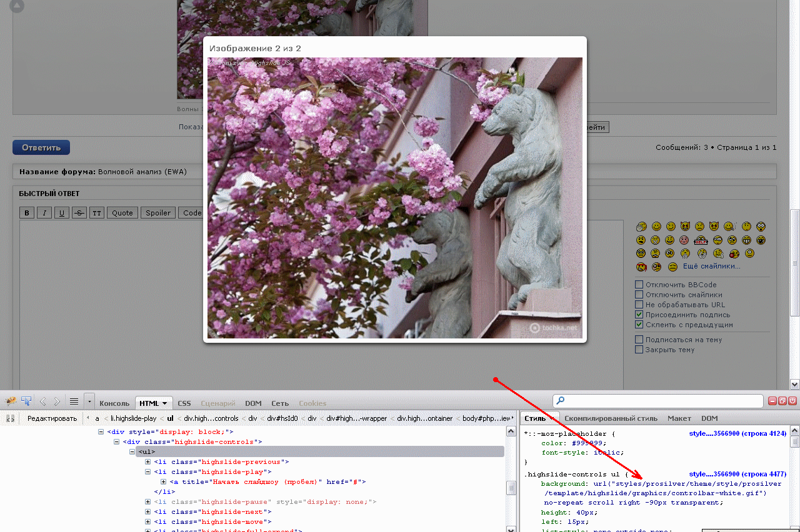This screenshot has width=800, height=532.
Task: Click the Underline formatting button
Action: click(61, 213)
